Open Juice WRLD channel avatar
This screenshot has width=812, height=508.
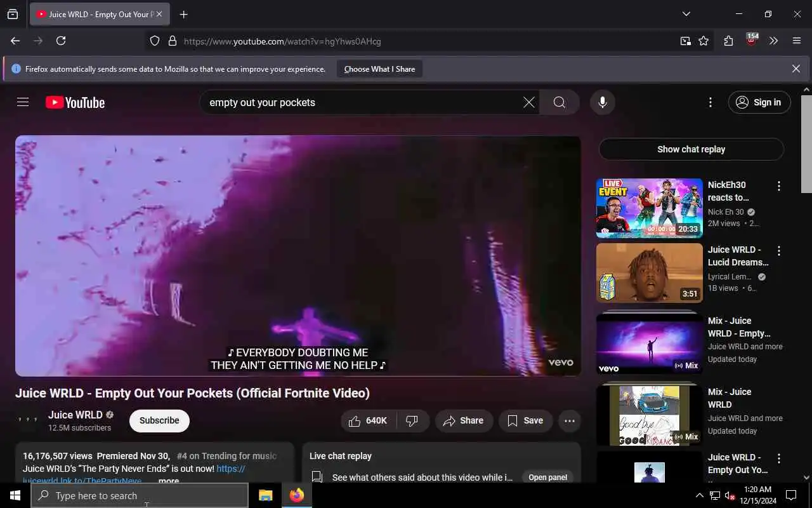(x=28, y=420)
